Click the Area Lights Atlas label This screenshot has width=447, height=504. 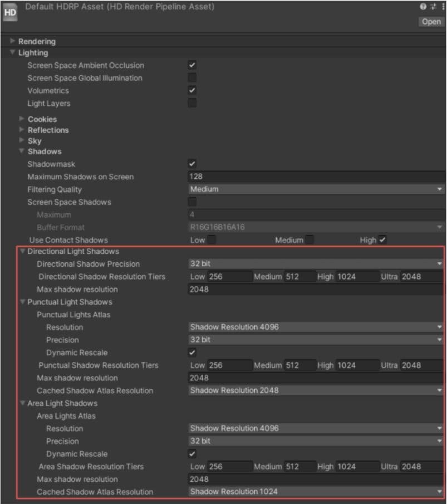tap(66, 416)
